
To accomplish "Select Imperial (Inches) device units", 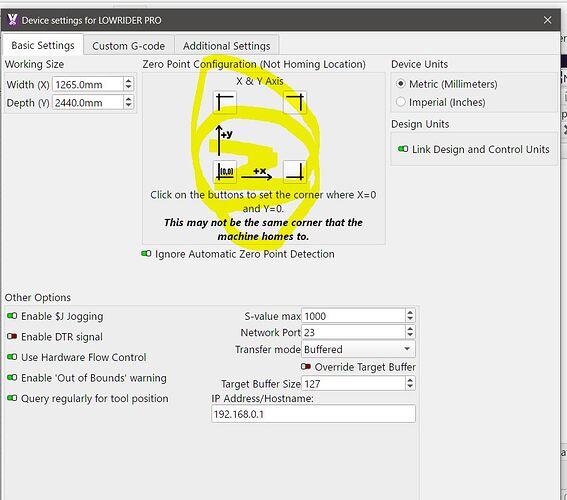I will point(400,102).
